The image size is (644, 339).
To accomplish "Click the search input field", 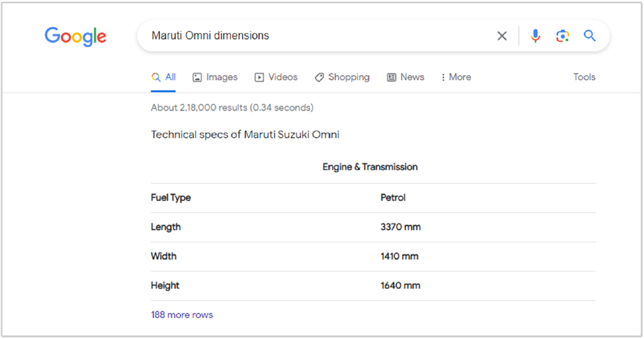I will click(x=273, y=35).
